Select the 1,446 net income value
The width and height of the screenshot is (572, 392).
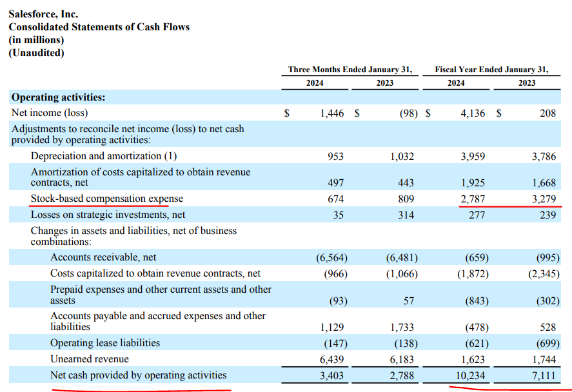331,113
